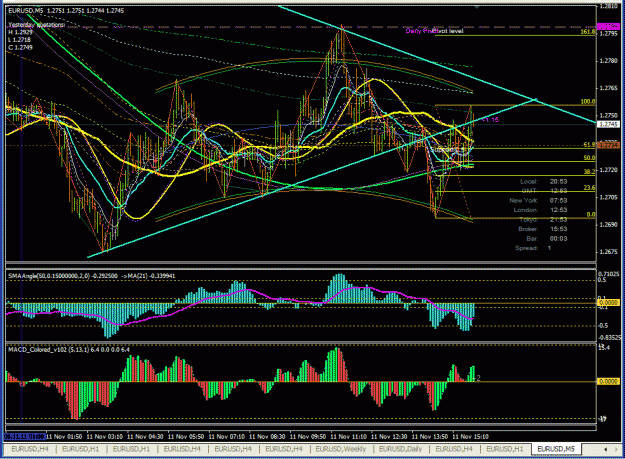The image size is (625, 459).
Task: Open the EURUSD,H1 tab next to EURUSD,M5
Action: click(505, 449)
